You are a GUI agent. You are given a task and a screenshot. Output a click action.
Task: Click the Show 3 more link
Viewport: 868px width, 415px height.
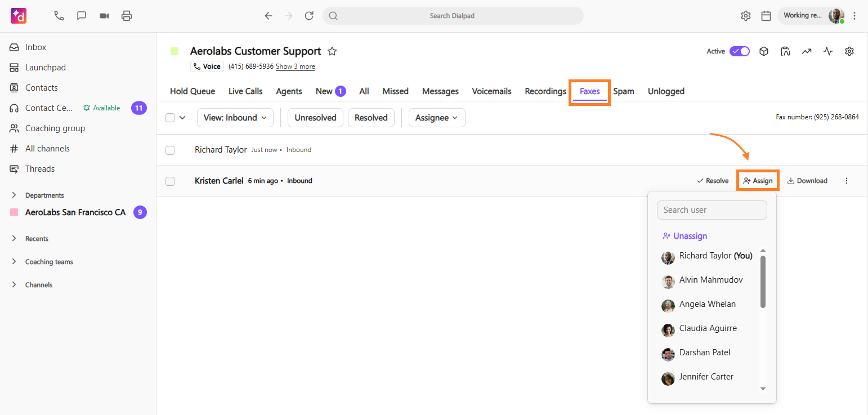[x=295, y=66]
